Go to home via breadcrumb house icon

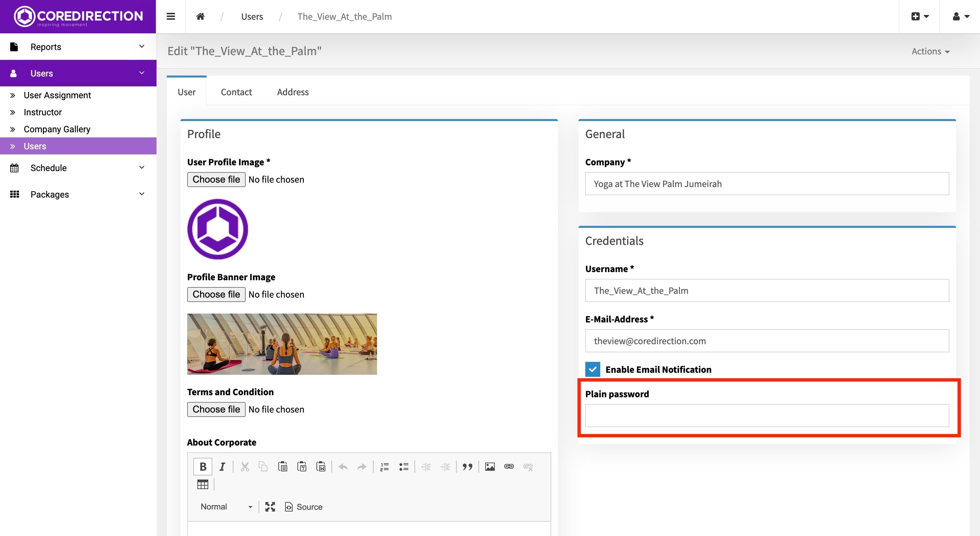click(x=200, y=16)
